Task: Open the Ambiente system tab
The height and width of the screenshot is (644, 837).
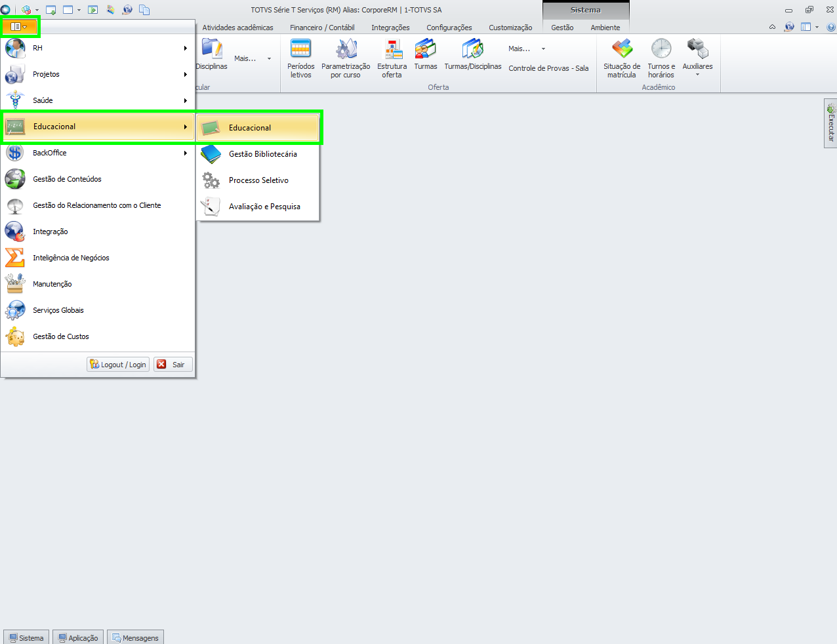Action: coord(605,28)
